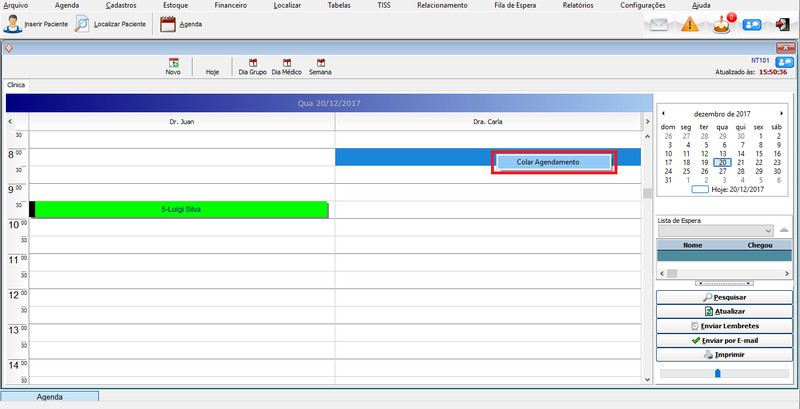Click the exit door icon

coord(781,24)
